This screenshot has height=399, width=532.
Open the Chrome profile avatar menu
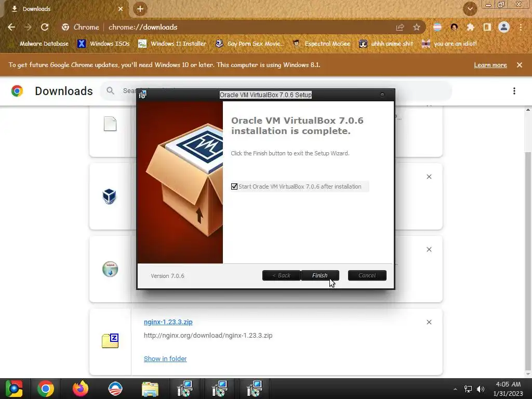tap(504, 27)
